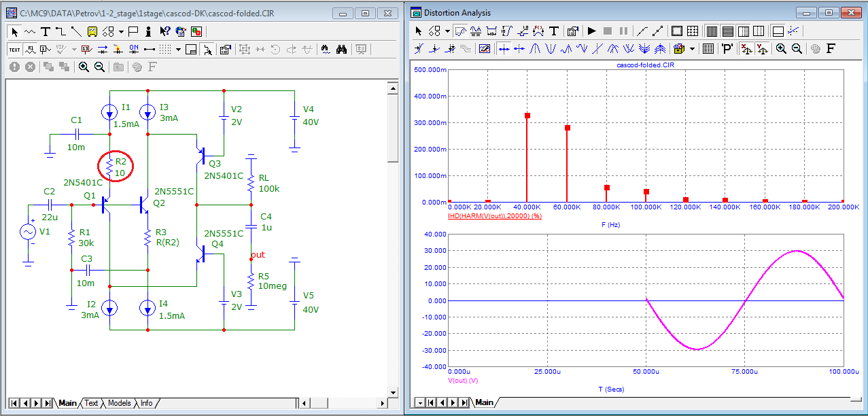Click the IHD(HARM(V(out)),20000) (%) plot label
This screenshot has width=868, height=416.
[x=494, y=215]
